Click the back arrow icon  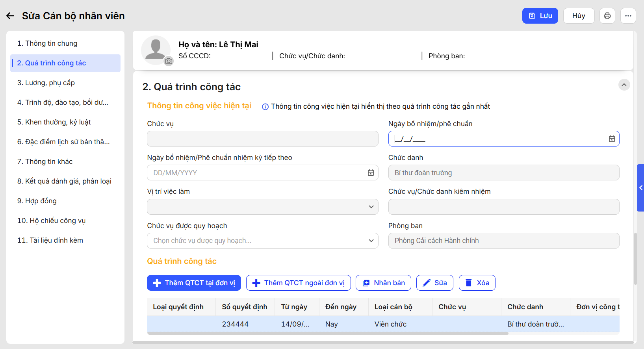pyautogui.click(x=10, y=16)
